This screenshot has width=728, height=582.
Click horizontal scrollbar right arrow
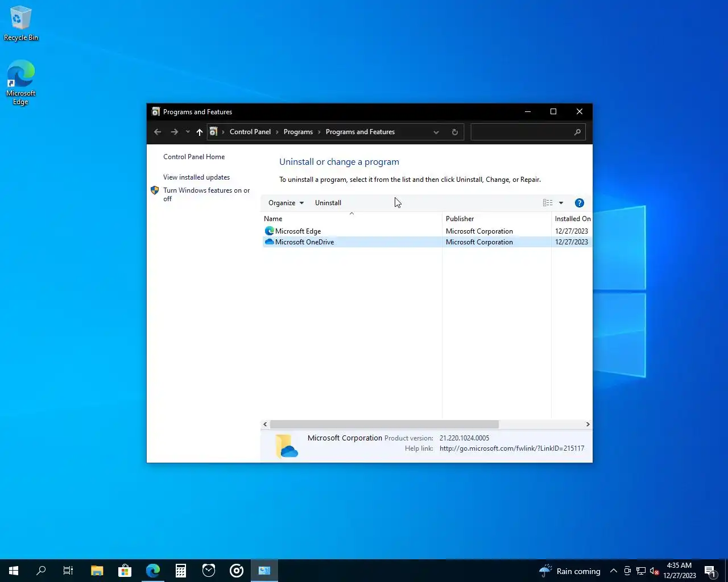pyautogui.click(x=588, y=425)
